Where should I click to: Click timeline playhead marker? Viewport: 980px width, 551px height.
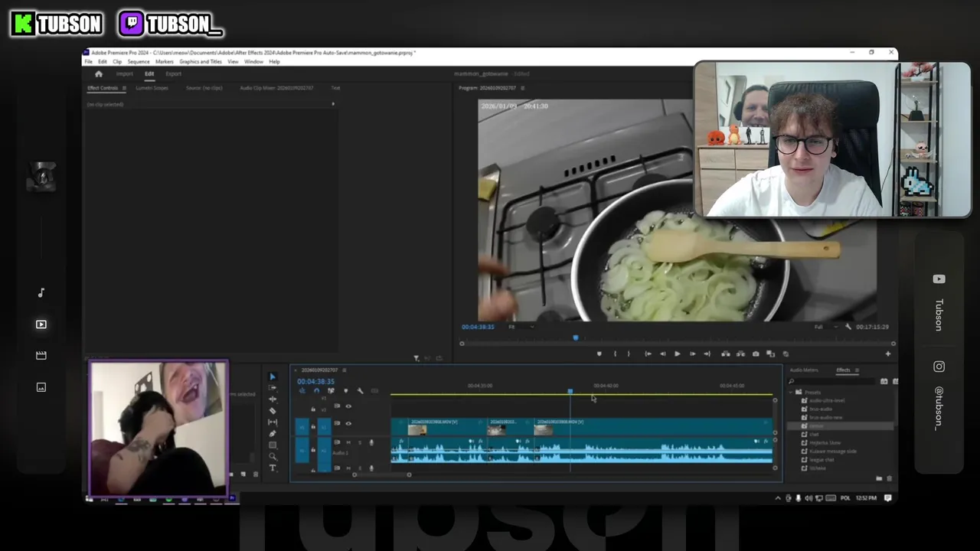(x=570, y=392)
